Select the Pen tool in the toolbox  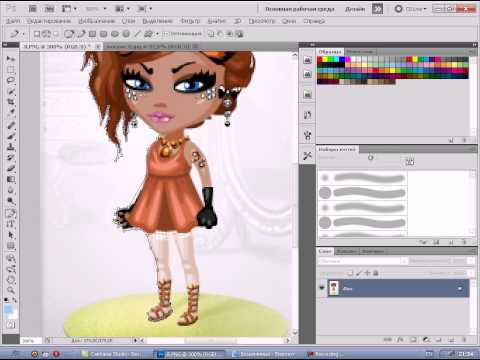pos(11,213)
